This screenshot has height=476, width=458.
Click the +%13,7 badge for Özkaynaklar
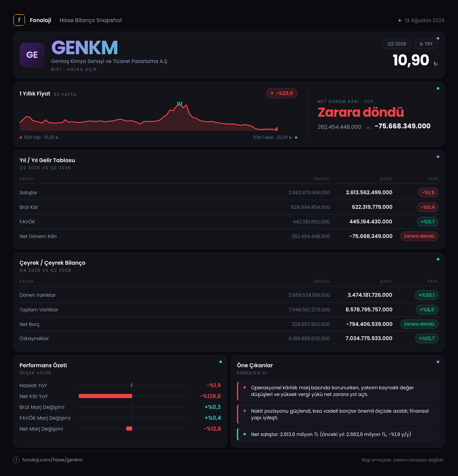click(x=427, y=338)
